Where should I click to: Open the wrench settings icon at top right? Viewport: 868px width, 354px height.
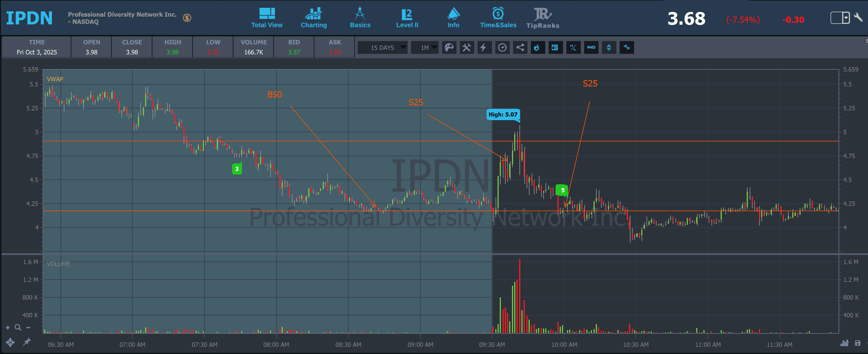tap(859, 17)
